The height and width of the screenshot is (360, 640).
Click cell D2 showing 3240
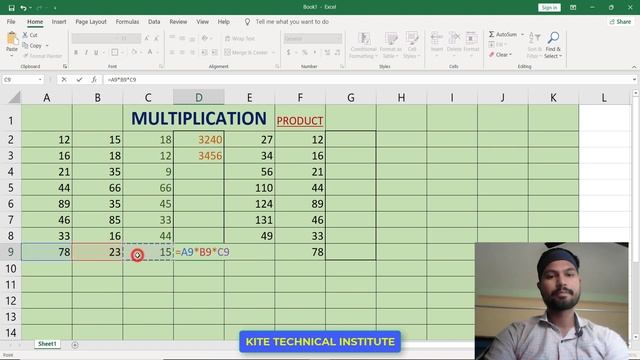[199, 140]
